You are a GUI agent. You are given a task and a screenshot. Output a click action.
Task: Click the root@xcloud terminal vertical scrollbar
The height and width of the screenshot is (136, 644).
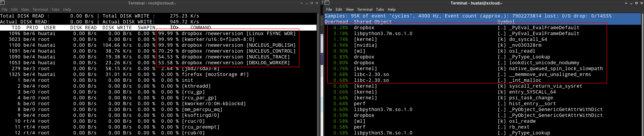click(318, 75)
